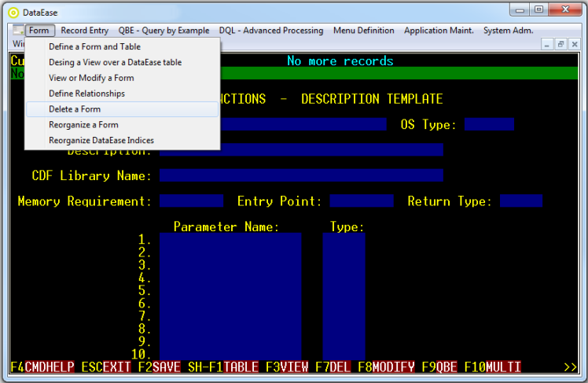
Task: Choose Define a Form and Table
Action: (x=123, y=47)
